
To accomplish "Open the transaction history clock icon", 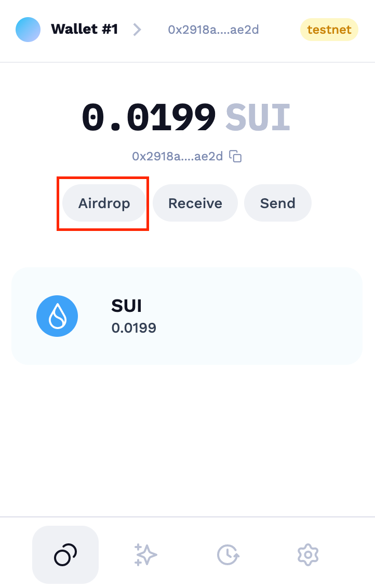I will 228,555.
